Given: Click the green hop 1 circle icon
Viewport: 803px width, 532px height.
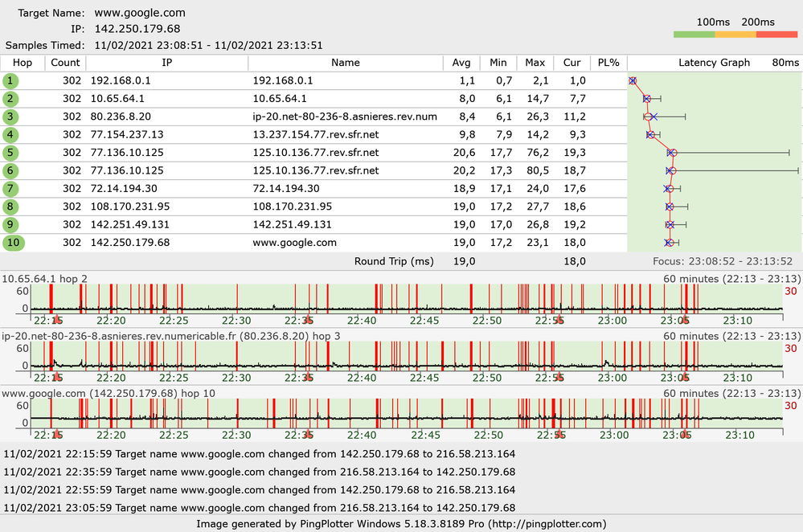Looking at the screenshot, I should click(10, 80).
